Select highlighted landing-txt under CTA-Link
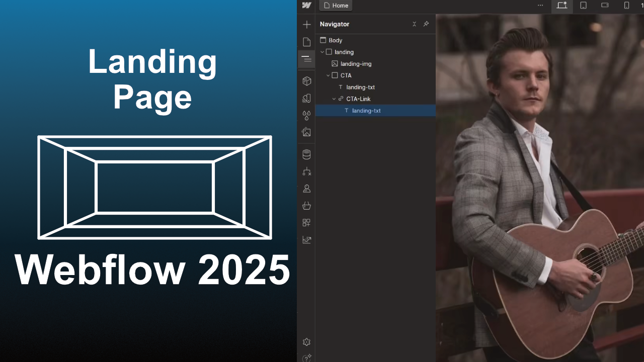Image resolution: width=644 pixels, height=362 pixels. coord(375,111)
